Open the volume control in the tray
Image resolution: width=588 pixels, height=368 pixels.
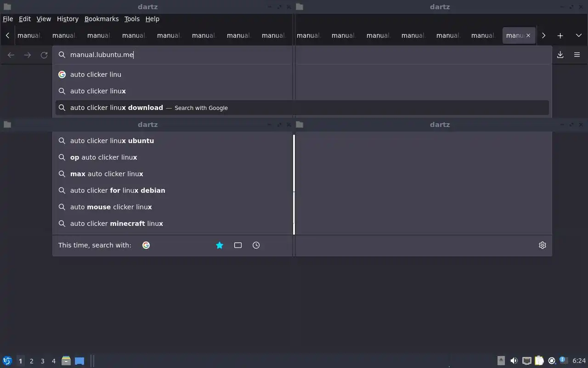tap(514, 361)
